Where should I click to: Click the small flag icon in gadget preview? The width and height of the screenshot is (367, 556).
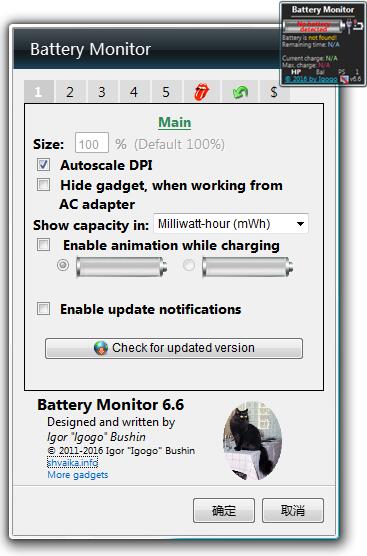344,79
